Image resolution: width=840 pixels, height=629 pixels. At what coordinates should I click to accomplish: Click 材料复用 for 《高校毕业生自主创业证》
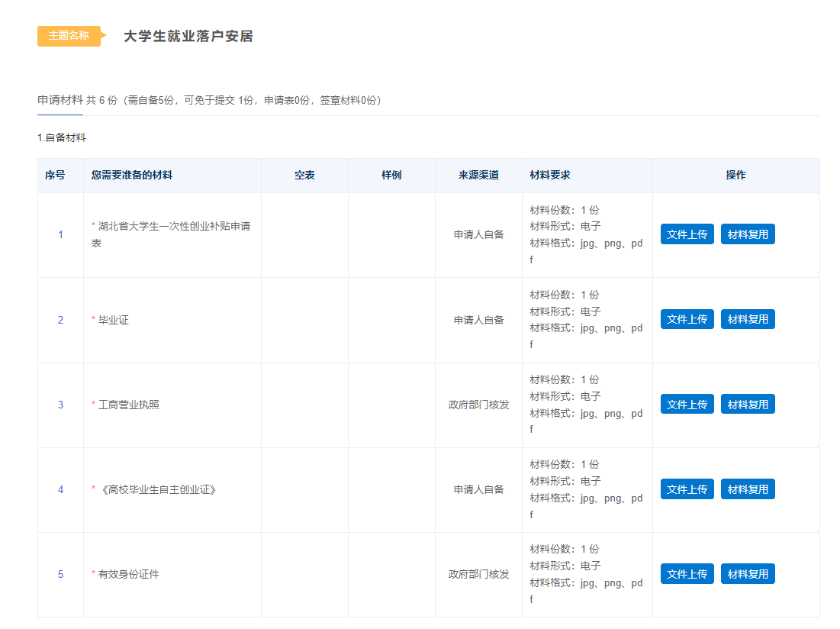748,489
